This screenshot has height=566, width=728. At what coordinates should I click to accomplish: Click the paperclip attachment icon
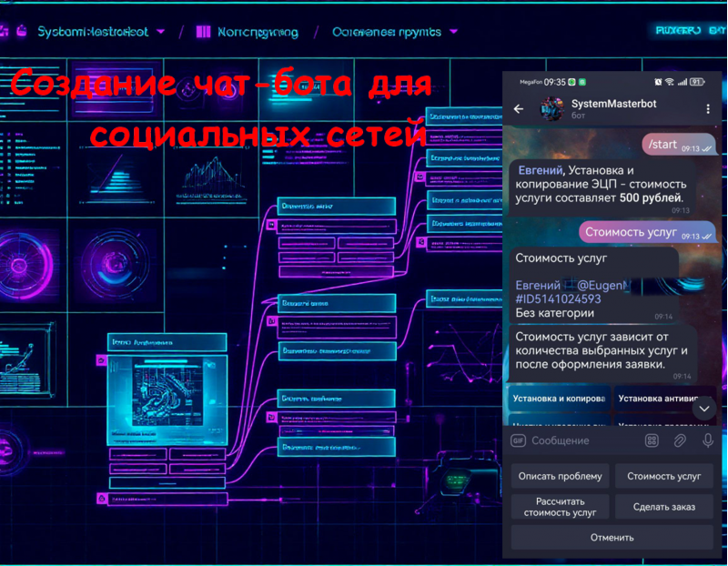coord(680,440)
